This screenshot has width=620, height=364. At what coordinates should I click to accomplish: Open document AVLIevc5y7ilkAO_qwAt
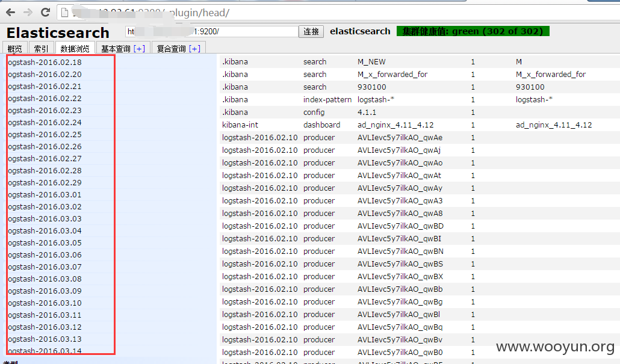[x=420, y=176]
